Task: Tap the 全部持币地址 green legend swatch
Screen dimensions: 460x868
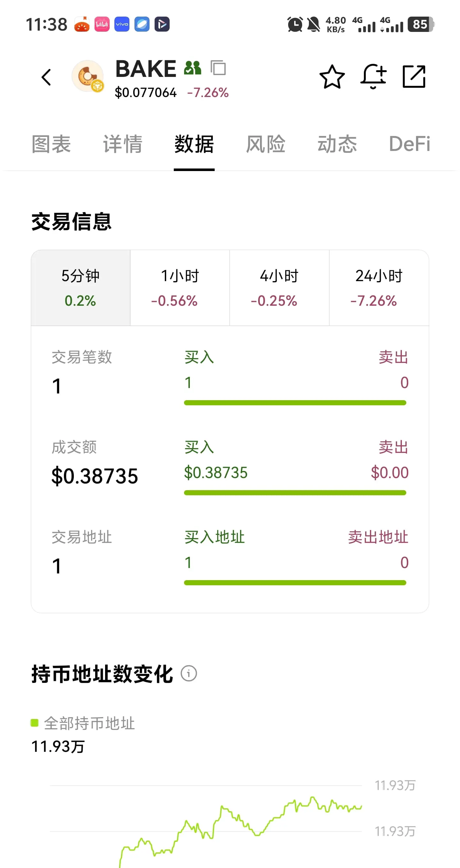Action: (x=34, y=723)
